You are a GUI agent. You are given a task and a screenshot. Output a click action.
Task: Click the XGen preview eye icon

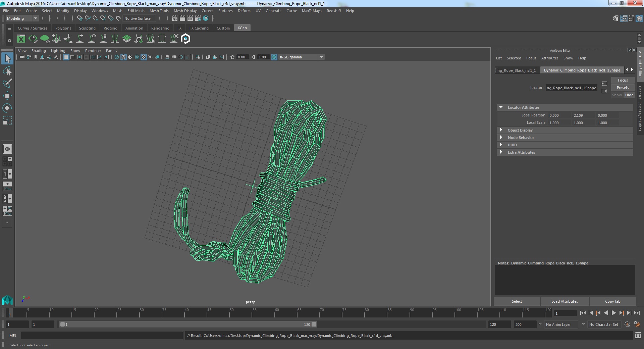tap(33, 39)
